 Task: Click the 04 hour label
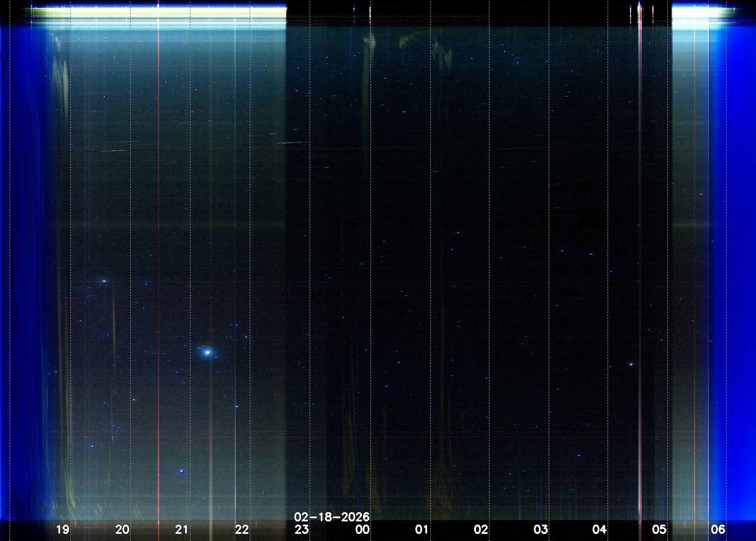point(599,530)
